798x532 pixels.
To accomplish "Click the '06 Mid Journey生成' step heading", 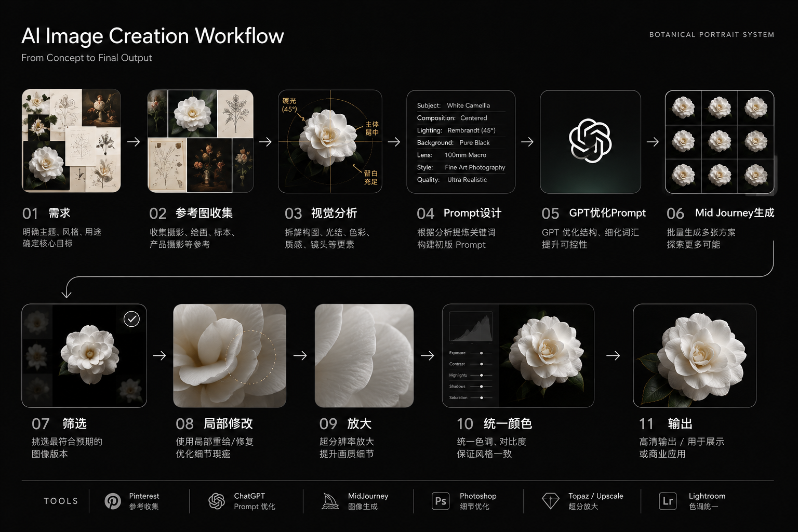I will click(x=721, y=213).
